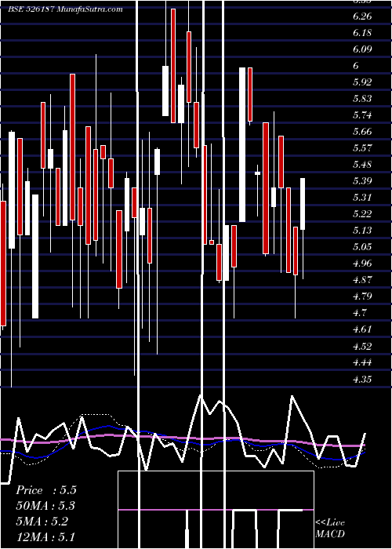392x549 pixels.
Task: Click the 5.48 axis value
Action: click(362, 165)
